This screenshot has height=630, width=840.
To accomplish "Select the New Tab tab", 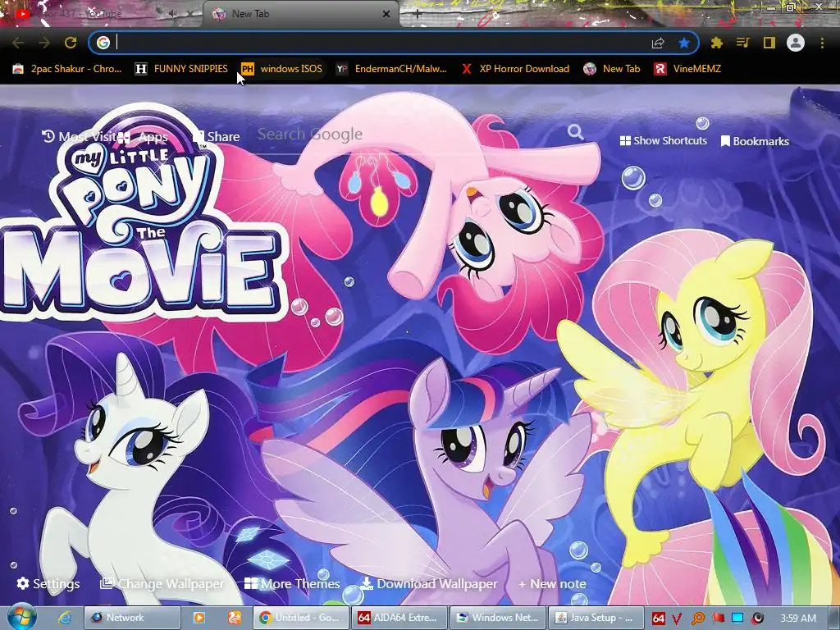I will point(300,14).
